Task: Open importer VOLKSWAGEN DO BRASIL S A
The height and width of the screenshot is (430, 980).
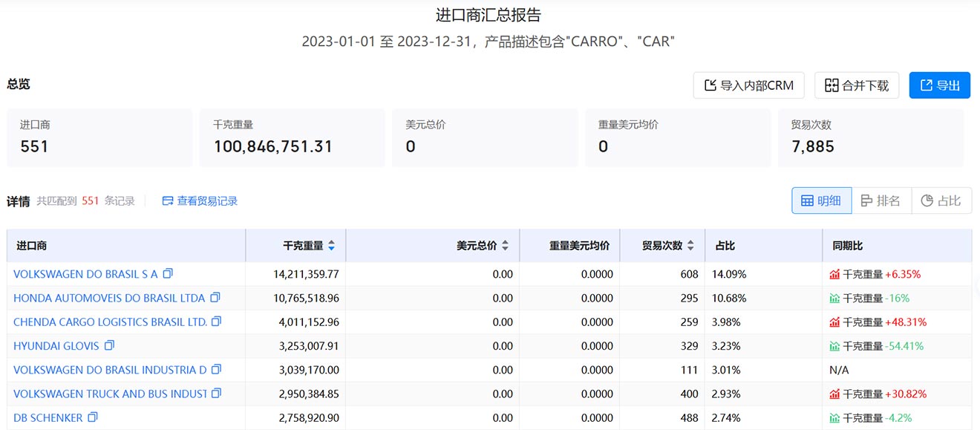Action: click(x=85, y=274)
